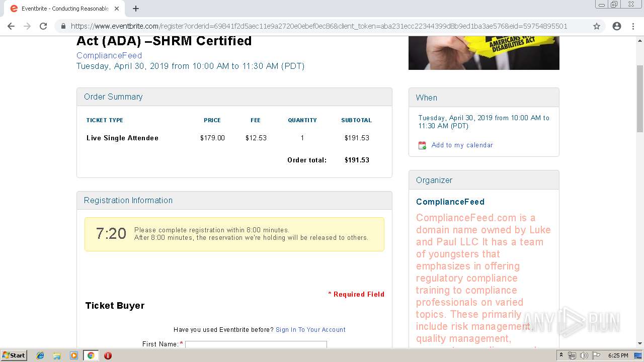Reload the Eventbrite page
The width and height of the screenshot is (644, 362).
(43, 26)
